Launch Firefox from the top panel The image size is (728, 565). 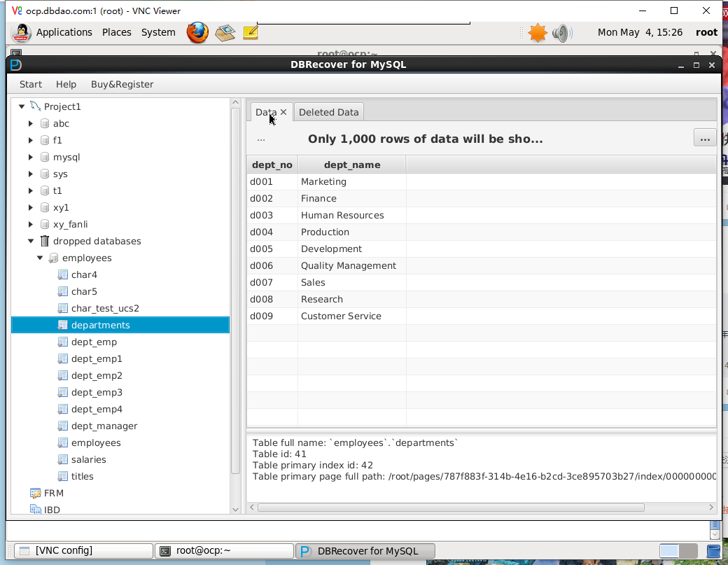pyautogui.click(x=197, y=32)
